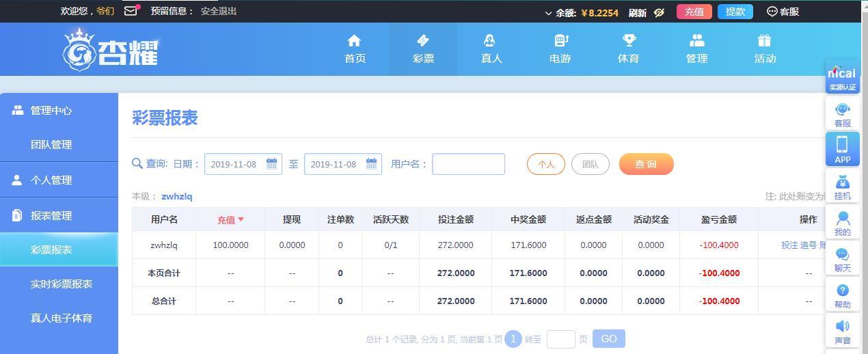The height and width of the screenshot is (354, 868).
Task: Switch to the 电游 navigation tab
Action: click(x=560, y=49)
